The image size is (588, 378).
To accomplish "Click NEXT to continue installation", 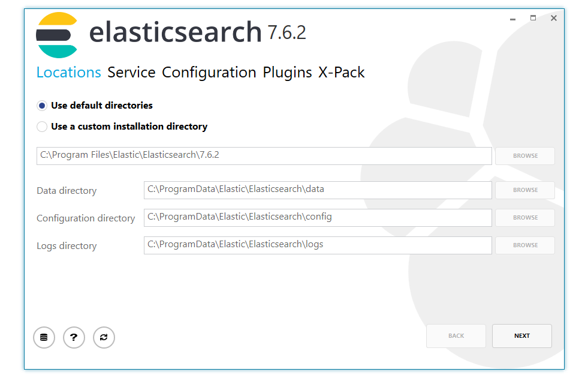I will 521,336.
